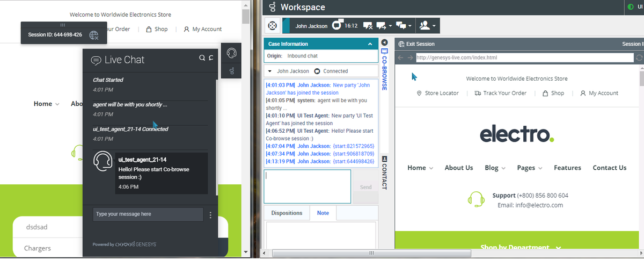Viewport: 644px width, 259px height.
Task: Switch to the Dispositions tab
Action: [287, 213]
